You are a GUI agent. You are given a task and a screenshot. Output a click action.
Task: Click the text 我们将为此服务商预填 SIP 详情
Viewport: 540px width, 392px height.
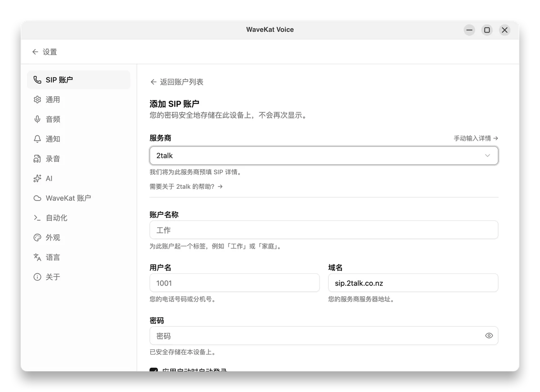click(195, 172)
